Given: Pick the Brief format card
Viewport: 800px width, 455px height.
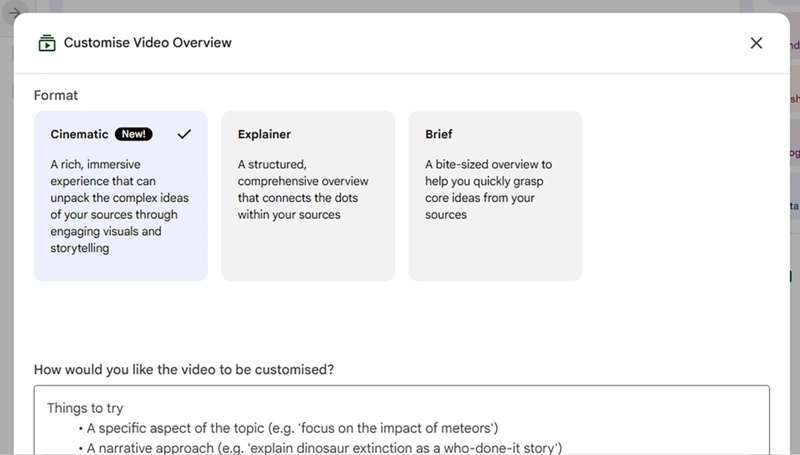Looking at the screenshot, I should tap(495, 195).
